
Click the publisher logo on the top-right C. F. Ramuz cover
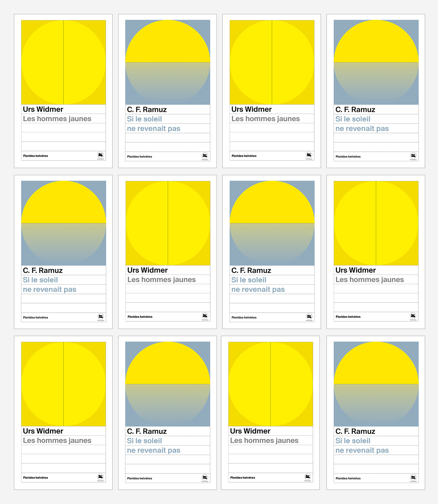[x=413, y=156]
